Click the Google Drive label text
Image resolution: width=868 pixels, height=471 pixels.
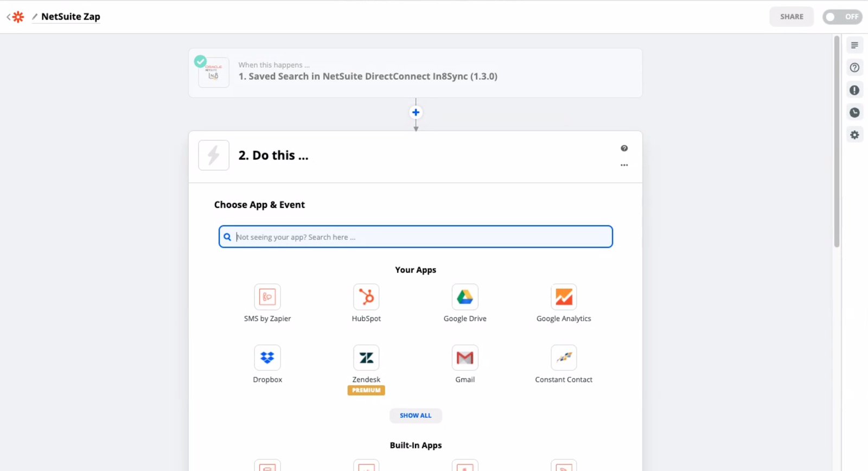[465, 319]
